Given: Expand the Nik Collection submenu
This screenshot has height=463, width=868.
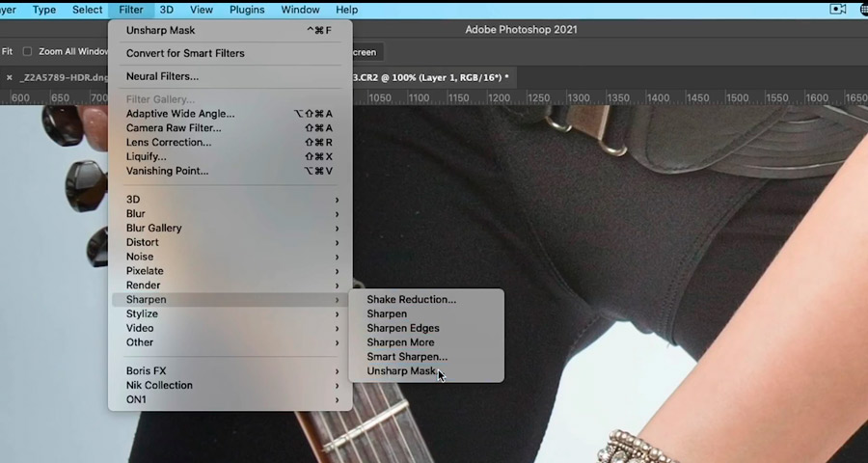Looking at the screenshot, I should [230, 386].
